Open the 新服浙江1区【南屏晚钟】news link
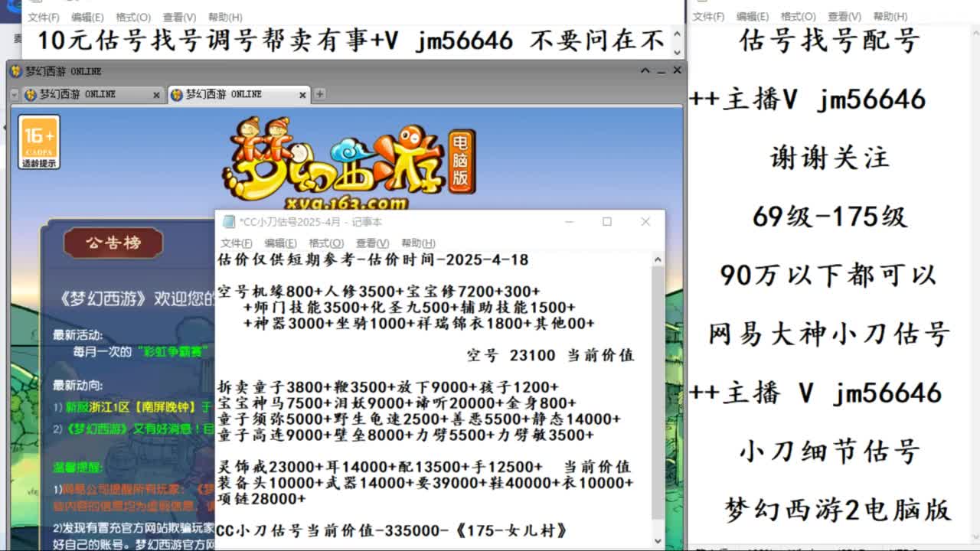980x551 pixels. [139, 407]
